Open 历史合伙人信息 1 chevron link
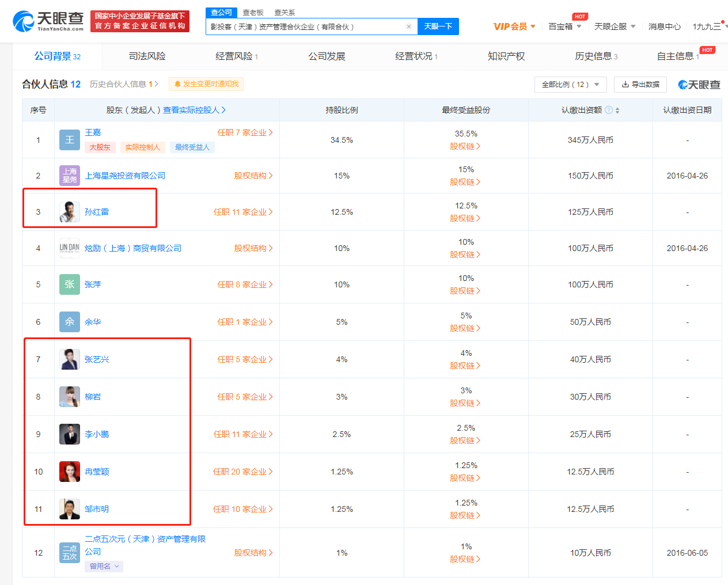The height and width of the screenshot is (585, 728). click(x=124, y=84)
